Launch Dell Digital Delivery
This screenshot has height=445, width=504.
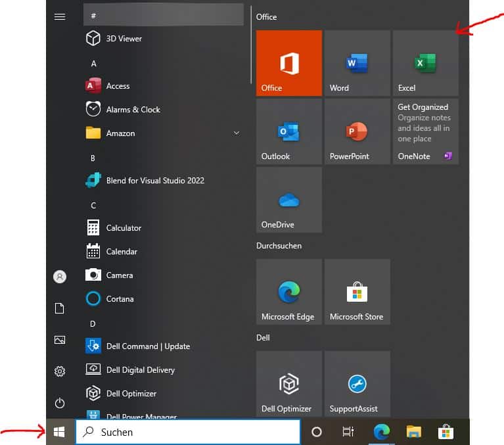tap(163, 370)
